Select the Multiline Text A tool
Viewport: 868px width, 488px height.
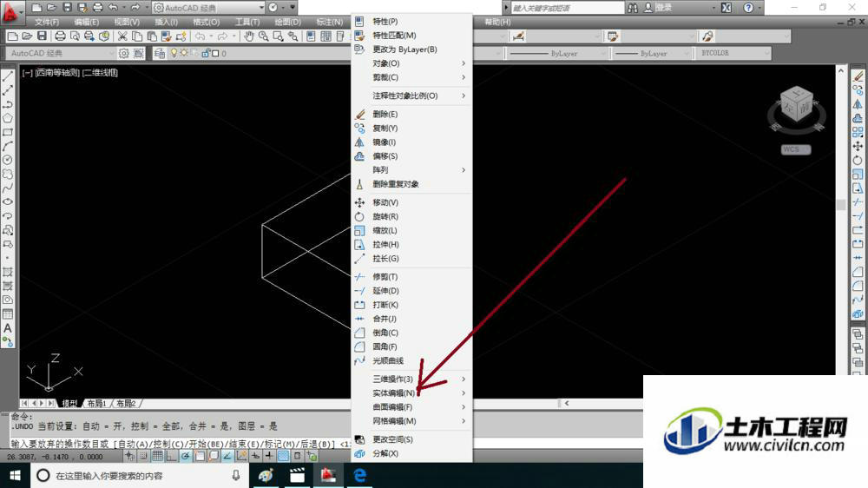(x=8, y=328)
